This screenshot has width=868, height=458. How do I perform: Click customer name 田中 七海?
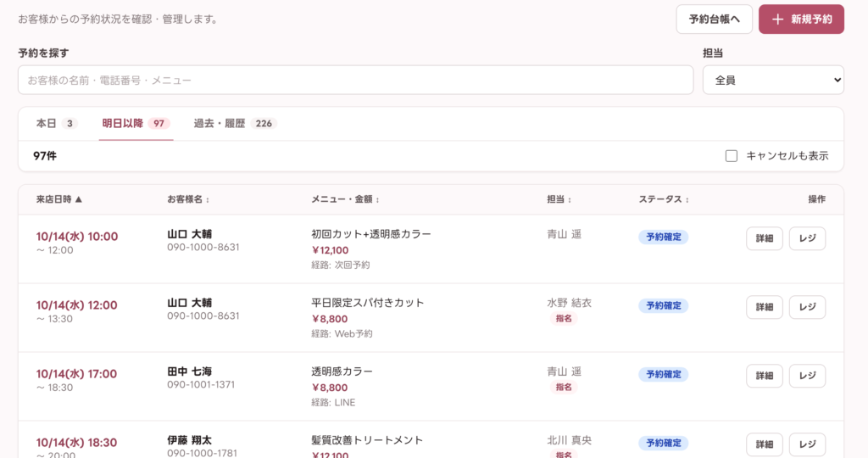click(x=189, y=371)
